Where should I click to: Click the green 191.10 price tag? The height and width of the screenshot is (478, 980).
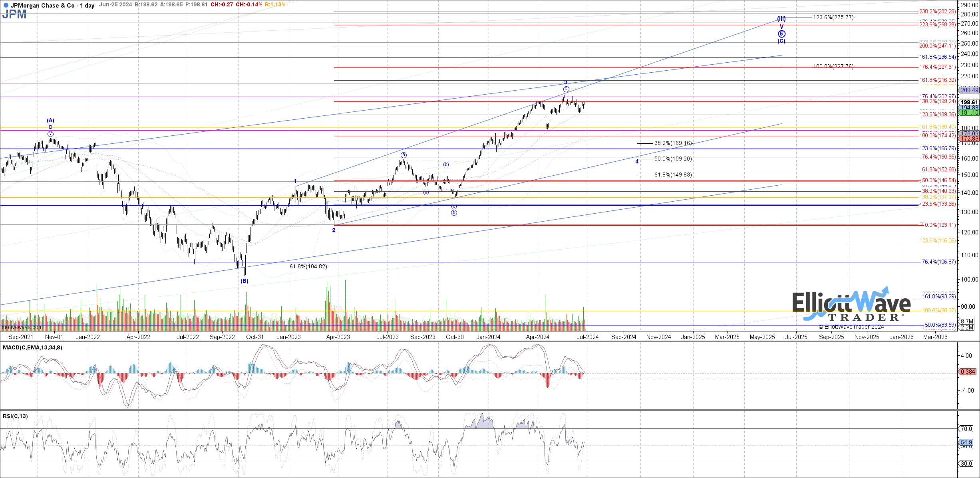point(968,113)
